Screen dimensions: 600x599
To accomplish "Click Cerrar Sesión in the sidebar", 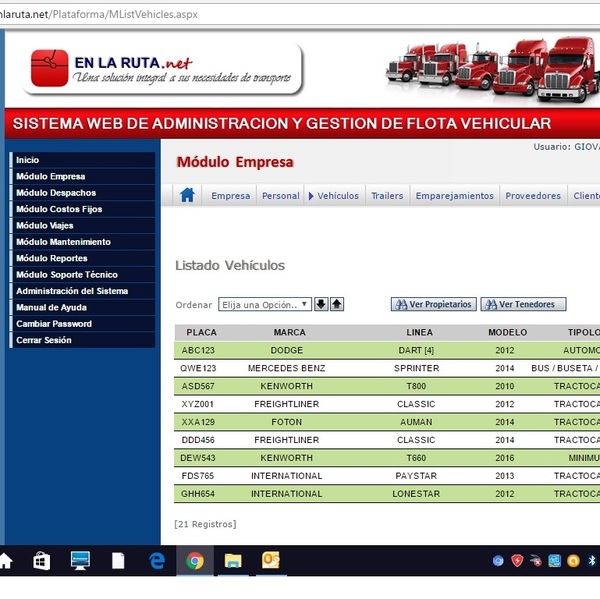I will tap(43, 340).
